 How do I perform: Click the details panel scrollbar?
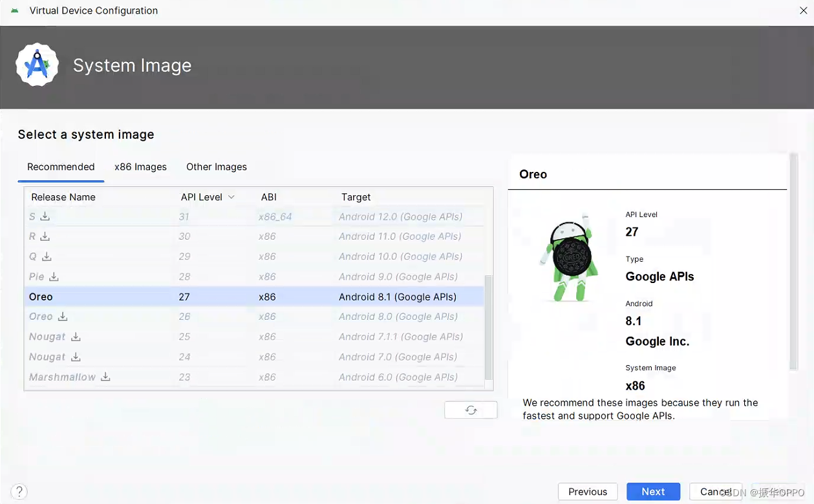[x=794, y=262]
